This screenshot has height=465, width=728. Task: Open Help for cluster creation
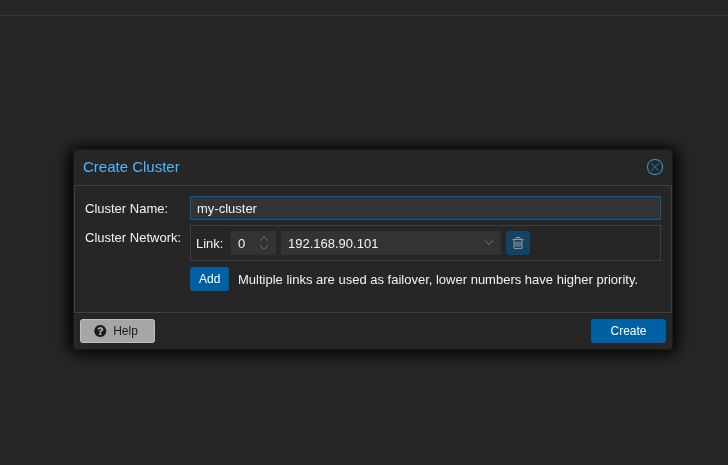pyautogui.click(x=118, y=331)
